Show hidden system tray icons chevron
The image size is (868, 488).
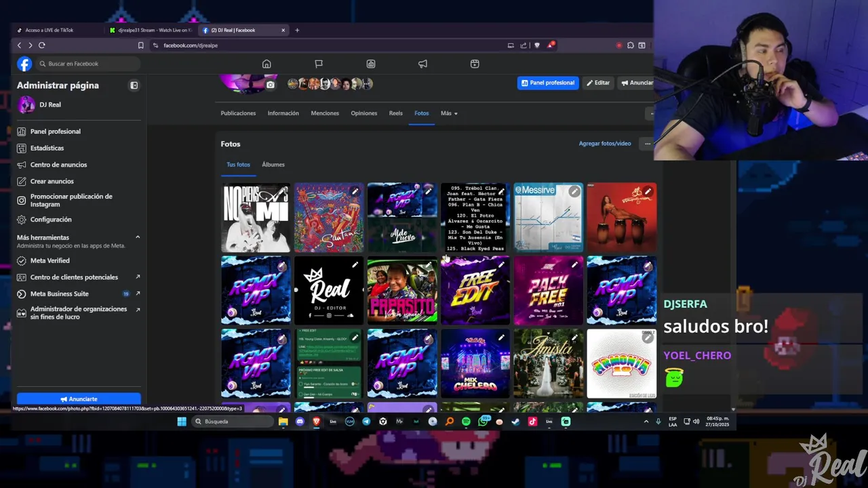646,422
